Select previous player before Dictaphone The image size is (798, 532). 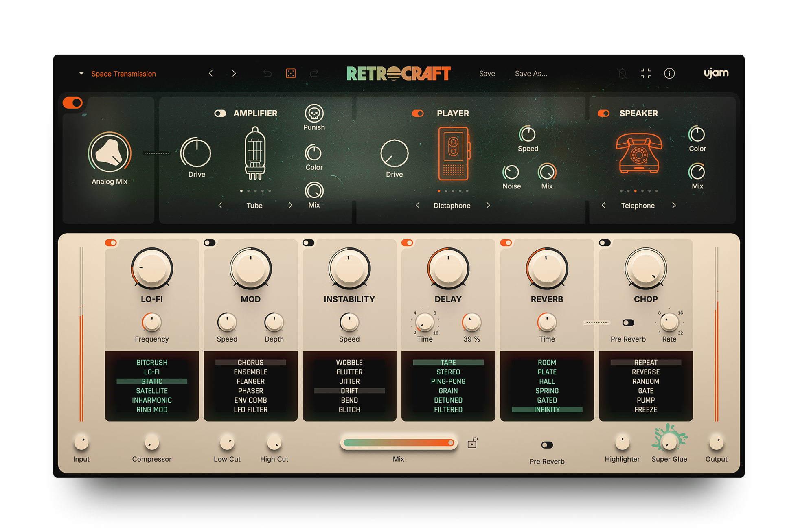(418, 205)
